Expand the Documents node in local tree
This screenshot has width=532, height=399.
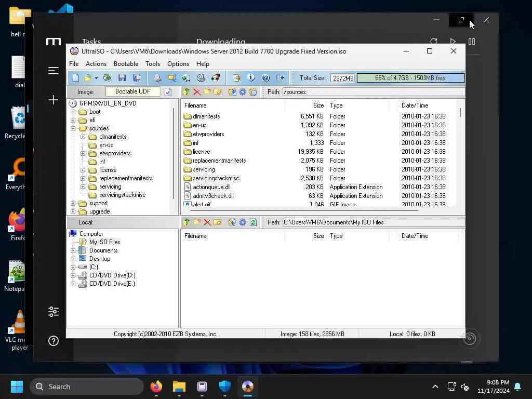(73, 251)
